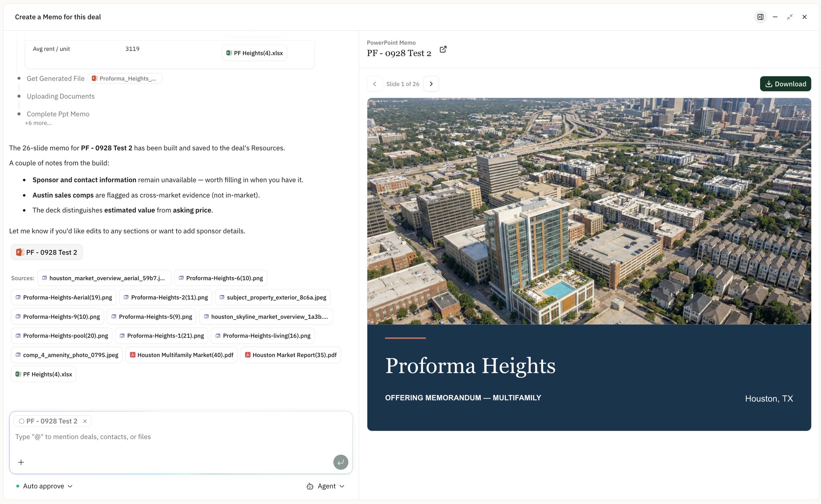Image resolution: width=821 pixels, height=504 pixels.
Task: Select the Complete Ppt Memo step
Action: 58,114
